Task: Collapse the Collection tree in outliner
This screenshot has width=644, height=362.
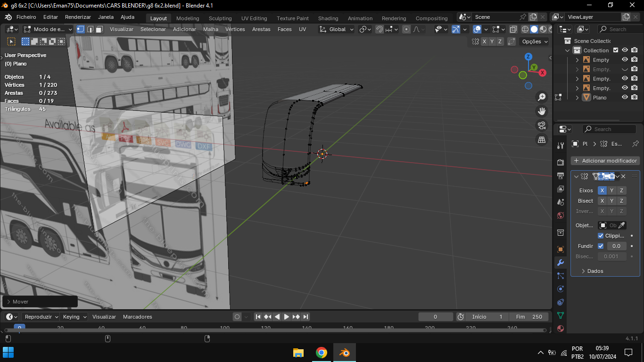Action: coord(568,50)
